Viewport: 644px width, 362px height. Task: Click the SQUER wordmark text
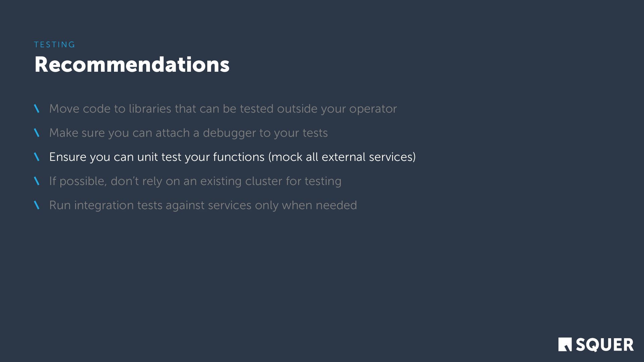tap(605, 345)
